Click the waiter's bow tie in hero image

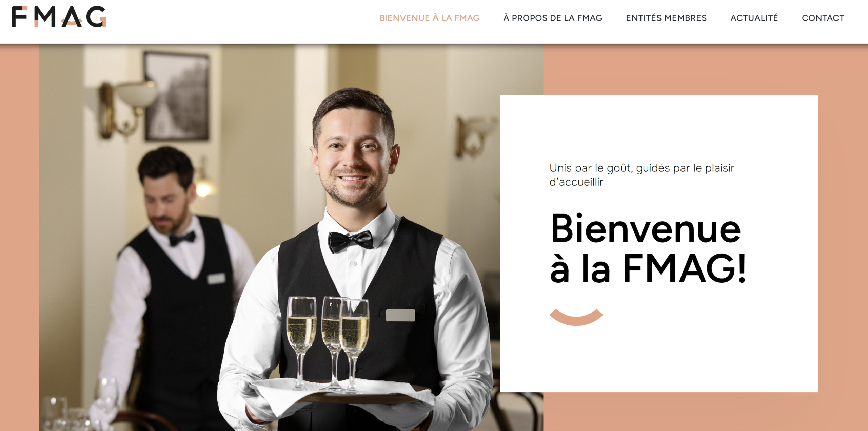(351, 241)
